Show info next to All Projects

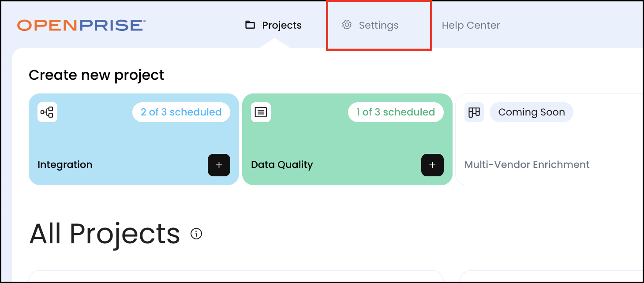click(196, 234)
